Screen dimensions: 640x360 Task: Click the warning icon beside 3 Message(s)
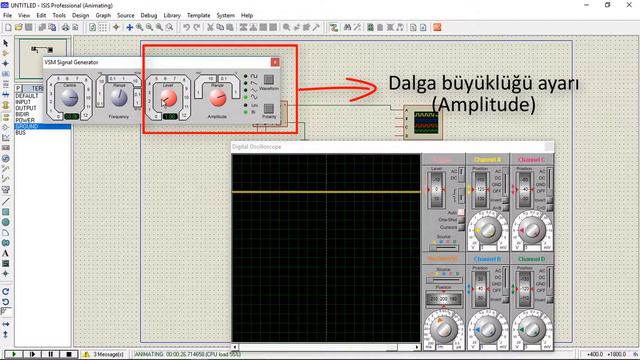coord(86,354)
